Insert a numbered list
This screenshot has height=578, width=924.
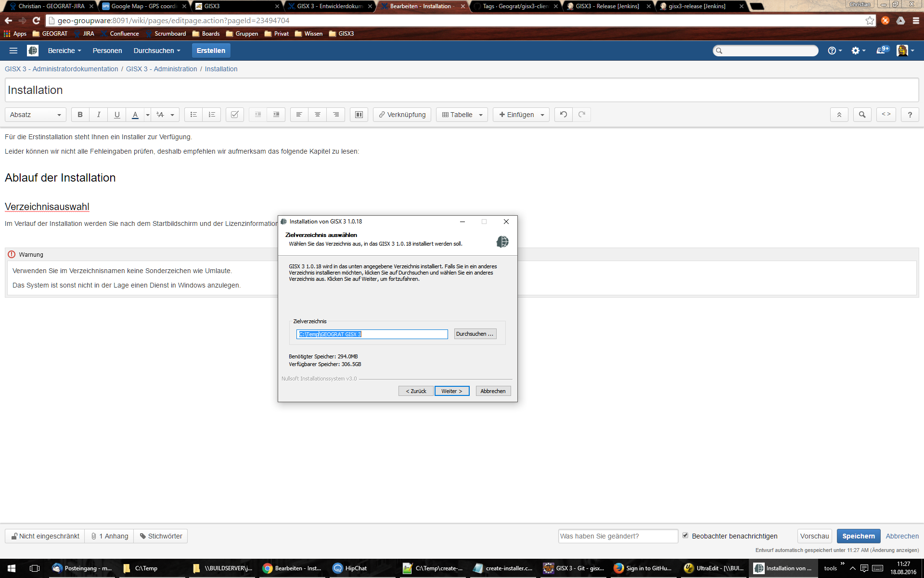click(x=212, y=115)
